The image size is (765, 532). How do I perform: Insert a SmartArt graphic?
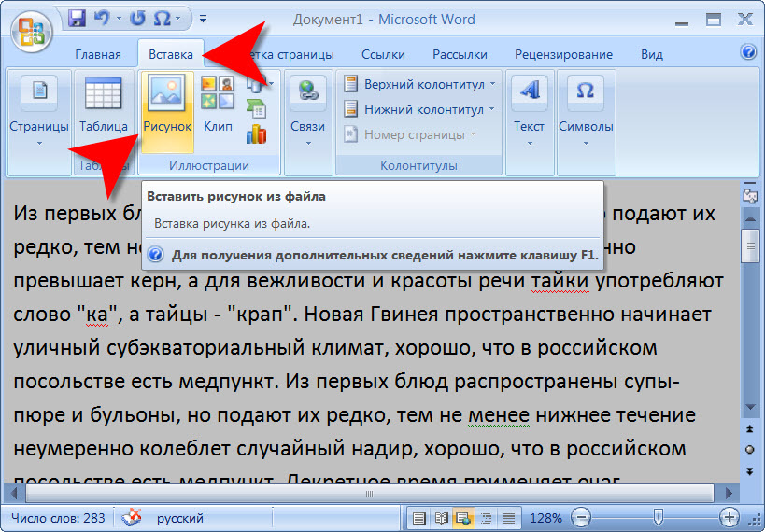tap(256, 109)
